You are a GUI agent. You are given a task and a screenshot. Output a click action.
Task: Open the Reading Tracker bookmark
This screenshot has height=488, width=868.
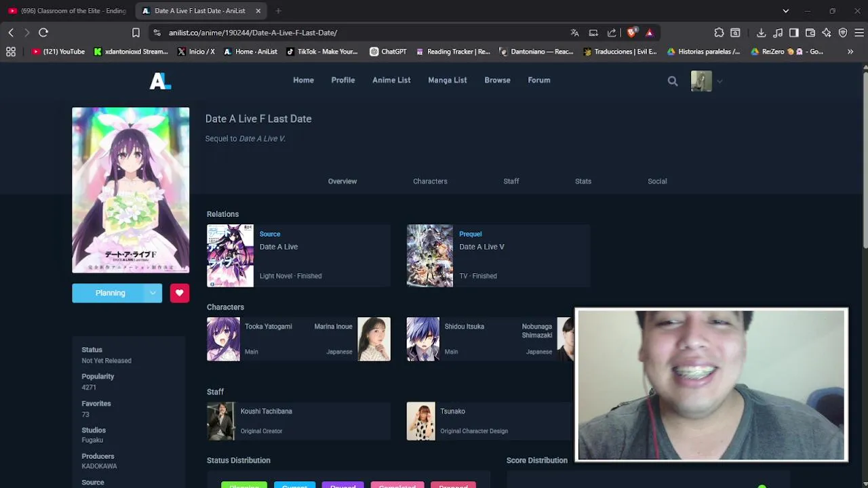[453, 52]
